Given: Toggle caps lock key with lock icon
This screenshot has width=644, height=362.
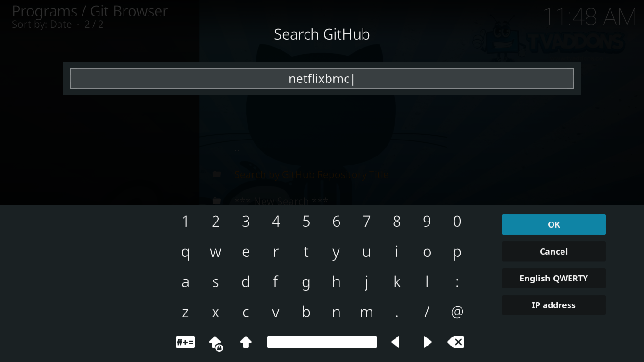Looking at the screenshot, I should 216,343.
